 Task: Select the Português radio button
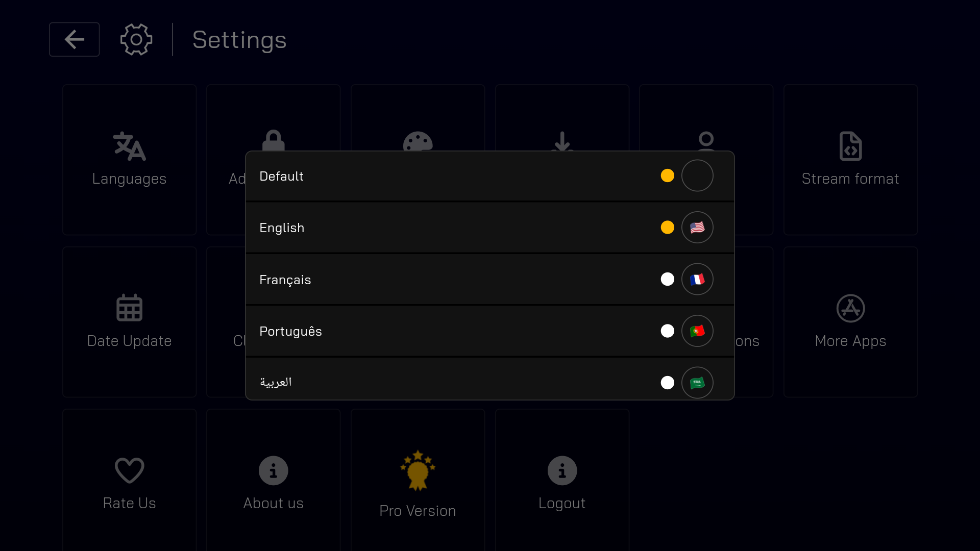[668, 331]
